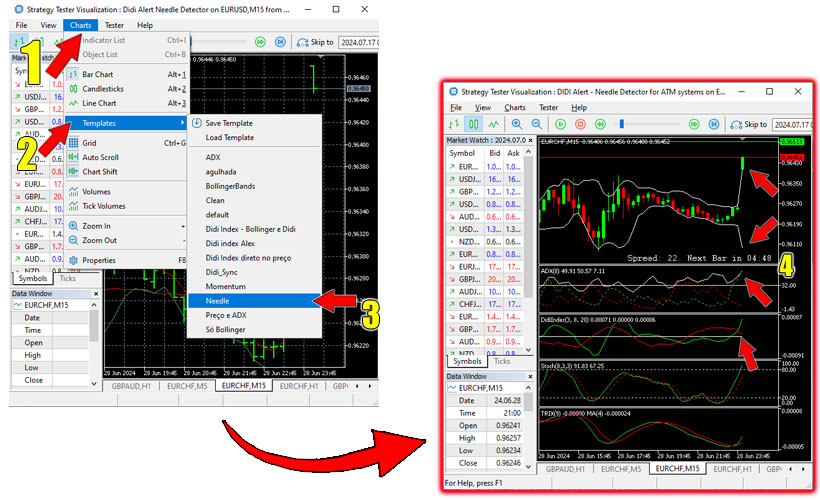Open EURCHF,M5 chart tab in left window
This screenshot has height=500, width=820.
coord(187,386)
